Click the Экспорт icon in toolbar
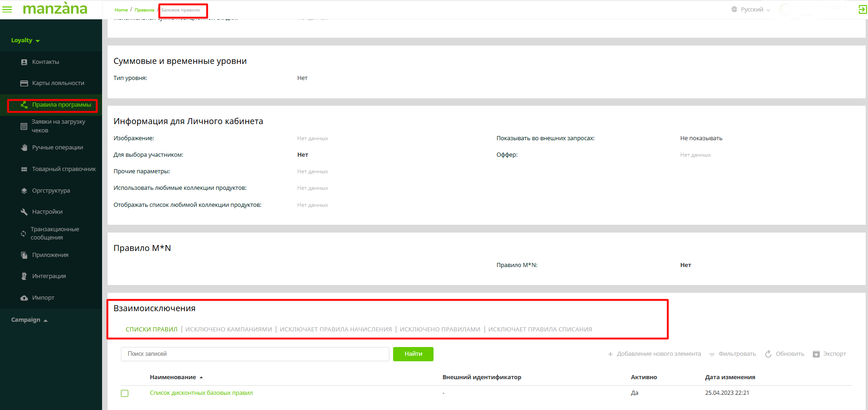 [816, 354]
